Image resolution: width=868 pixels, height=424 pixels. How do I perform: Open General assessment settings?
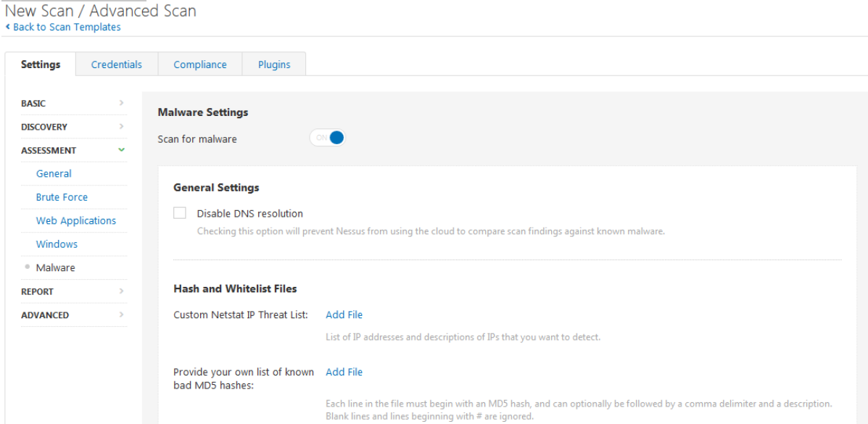click(54, 174)
